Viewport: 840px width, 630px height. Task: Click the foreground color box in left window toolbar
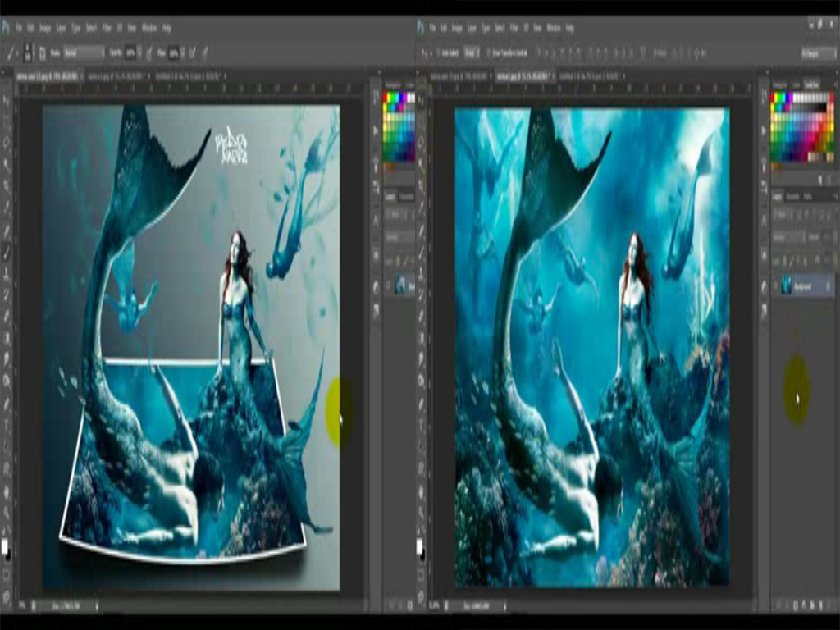[x=4, y=546]
